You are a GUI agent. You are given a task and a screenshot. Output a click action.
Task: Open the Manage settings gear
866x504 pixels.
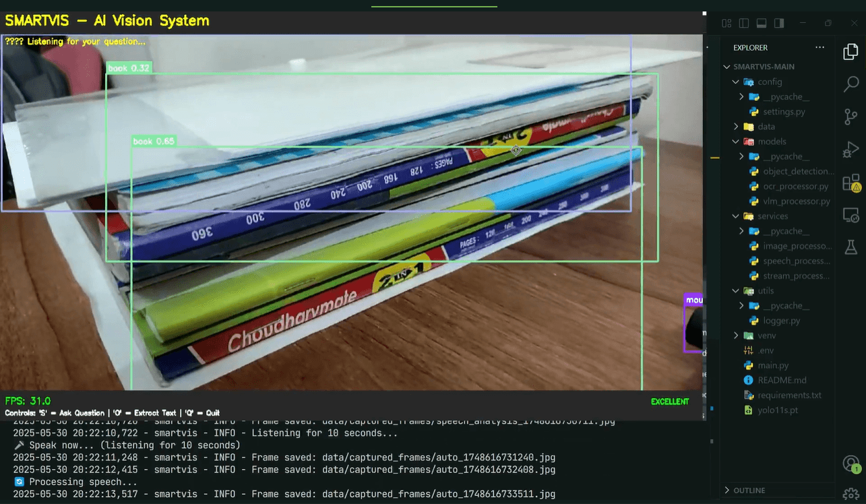850,493
